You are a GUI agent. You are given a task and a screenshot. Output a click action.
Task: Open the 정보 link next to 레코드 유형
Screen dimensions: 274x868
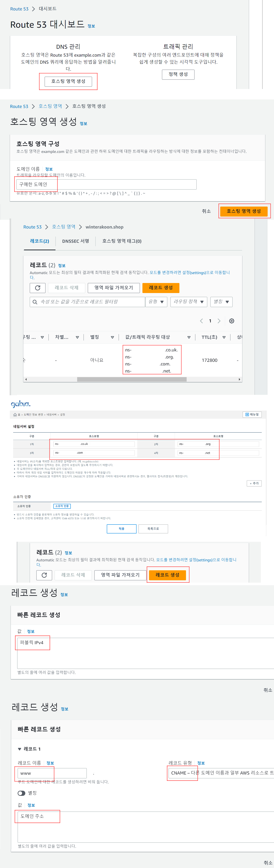(x=201, y=763)
